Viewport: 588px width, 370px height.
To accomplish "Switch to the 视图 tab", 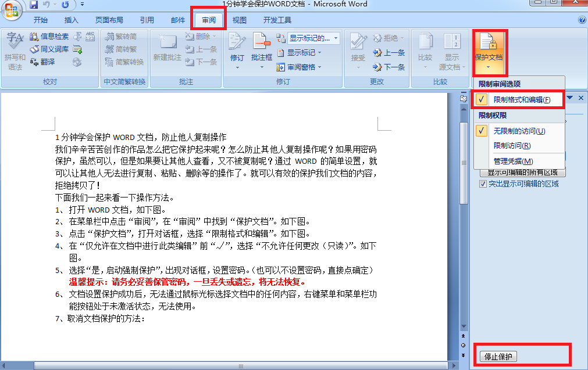I will click(239, 20).
